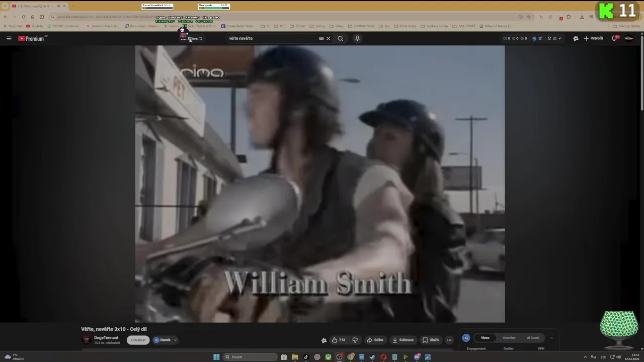Screen dimensions: 644x362
Task: Open the weather widget on taskbar
Action: 14,357
